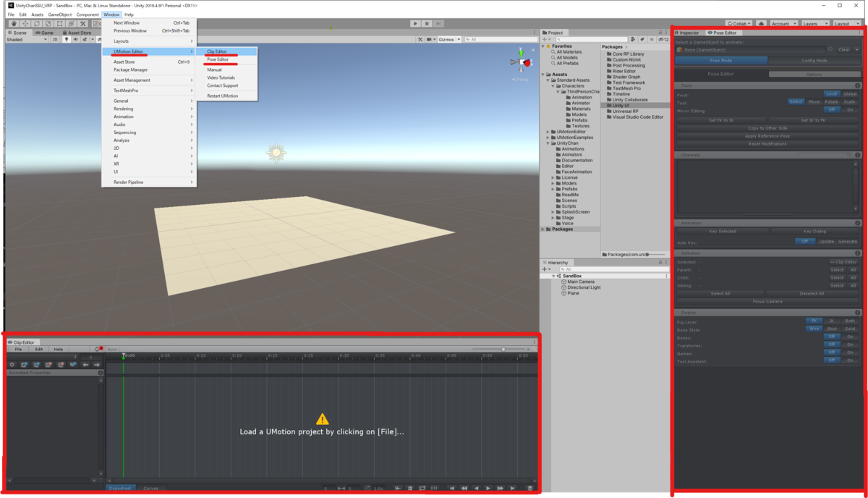Screen dimensions: 868x498
Task: Click the Clip Editor play forward button
Action: pos(488,489)
